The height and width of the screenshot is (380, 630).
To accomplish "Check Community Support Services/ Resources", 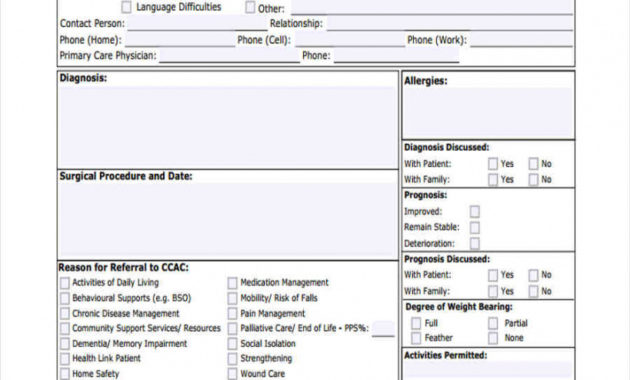I will [65, 329].
